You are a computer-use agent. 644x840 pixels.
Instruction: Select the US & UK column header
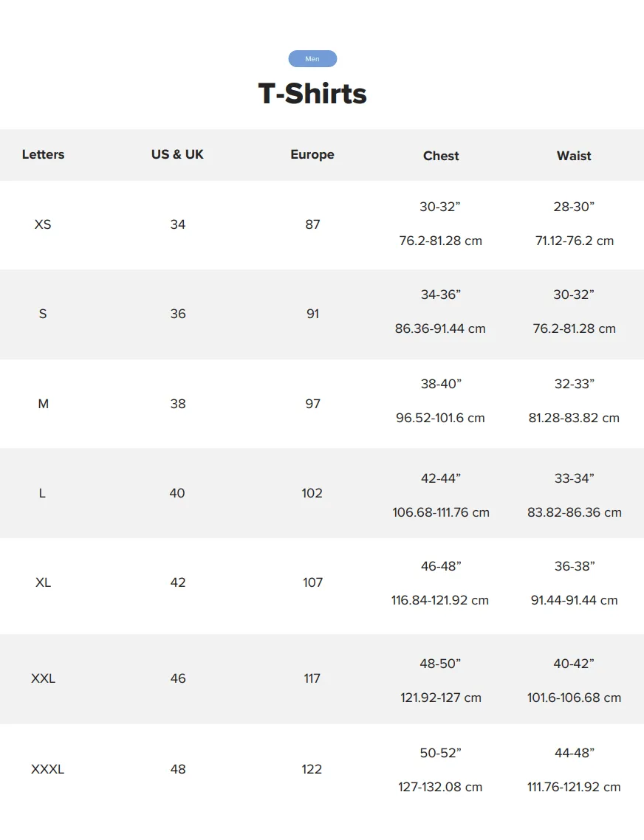(x=177, y=154)
